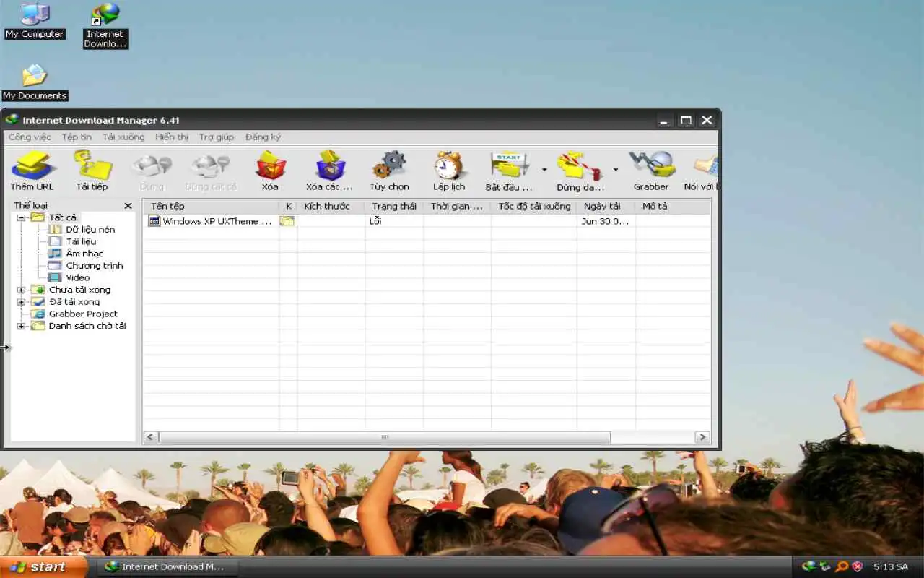Close the Thể loại categories panel
This screenshot has width=924, height=578.
[x=128, y=206]
